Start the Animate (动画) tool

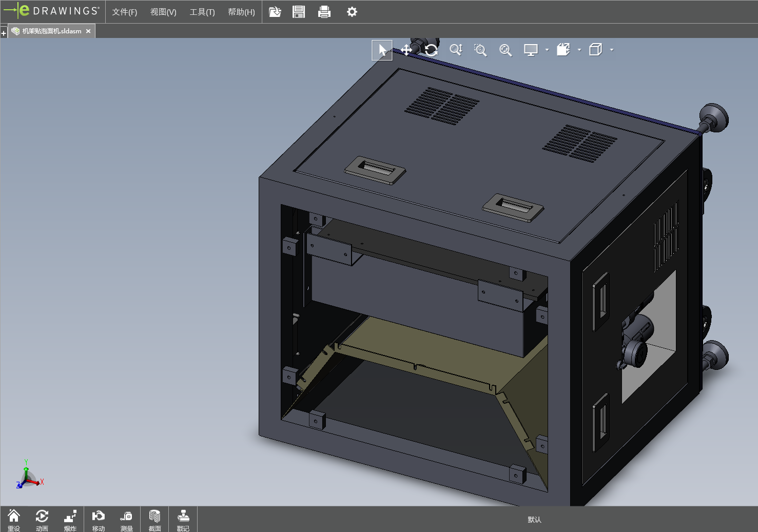coord(42,519)
